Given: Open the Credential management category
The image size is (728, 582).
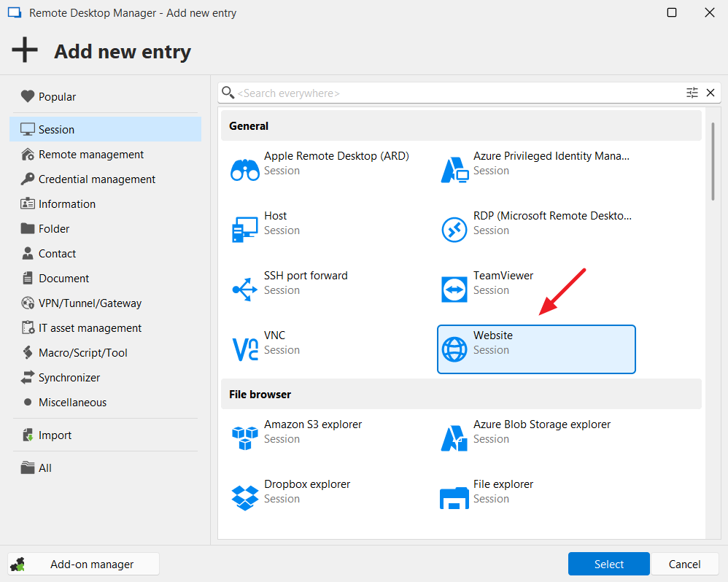Looking at the screenshot, I should (97, 179).
